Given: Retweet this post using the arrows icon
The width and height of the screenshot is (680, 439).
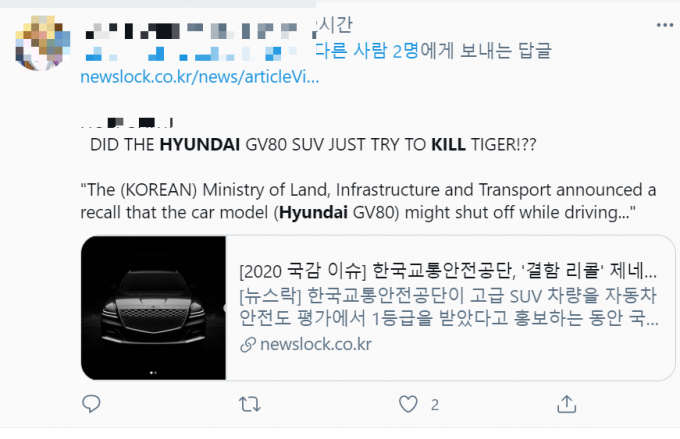Looking at the screenshot, I should click(x=250, y=404).
